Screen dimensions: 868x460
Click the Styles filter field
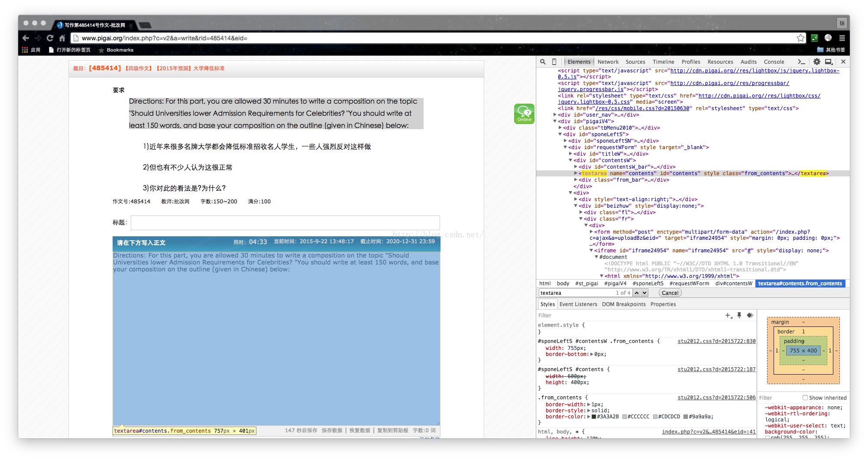point(630,316)
